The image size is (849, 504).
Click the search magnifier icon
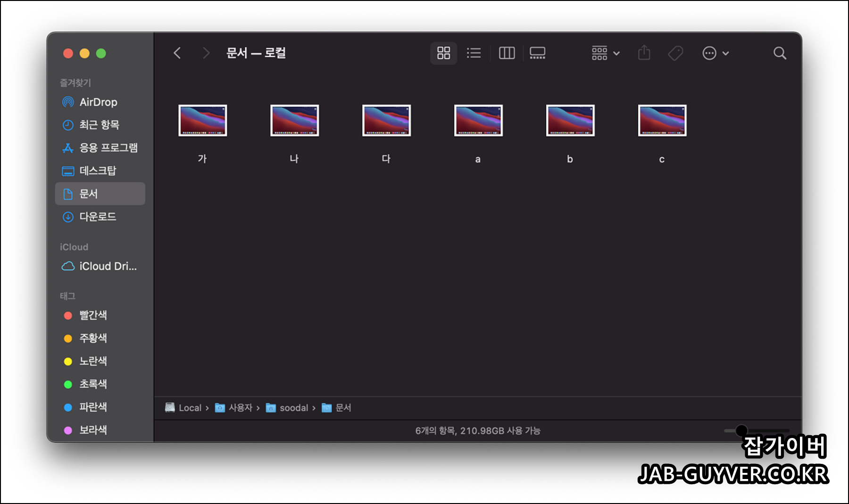click(780, 53)
